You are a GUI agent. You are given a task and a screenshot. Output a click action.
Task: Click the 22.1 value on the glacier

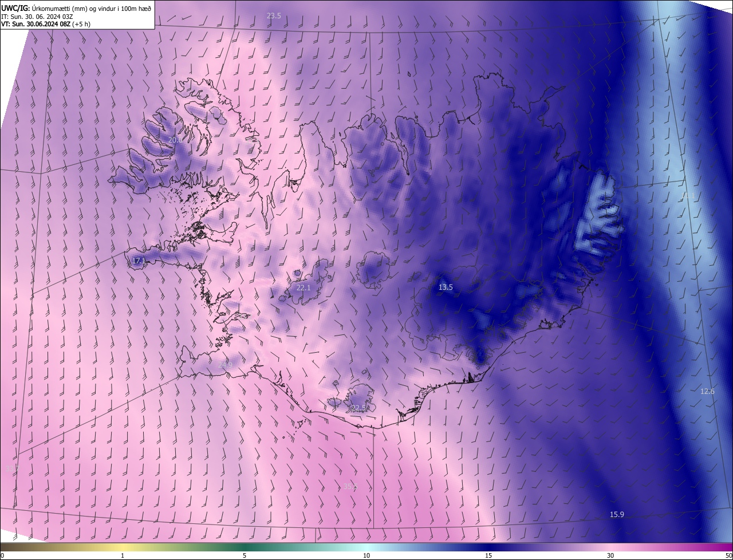(304, 287)
